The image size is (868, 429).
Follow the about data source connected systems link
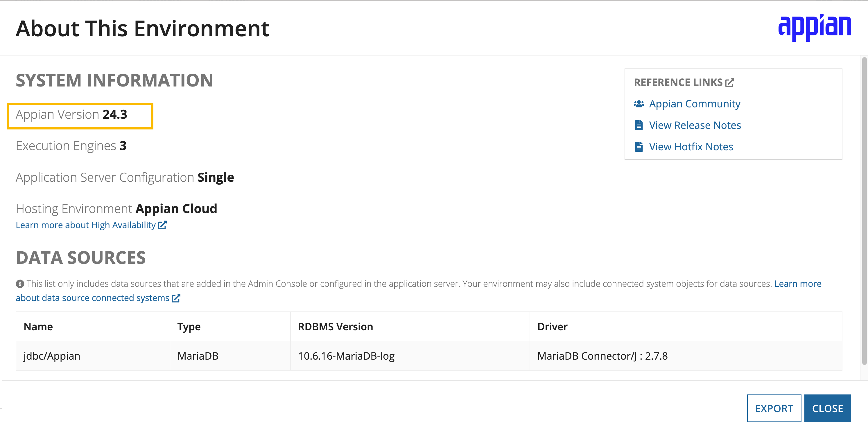pos(92,298)
